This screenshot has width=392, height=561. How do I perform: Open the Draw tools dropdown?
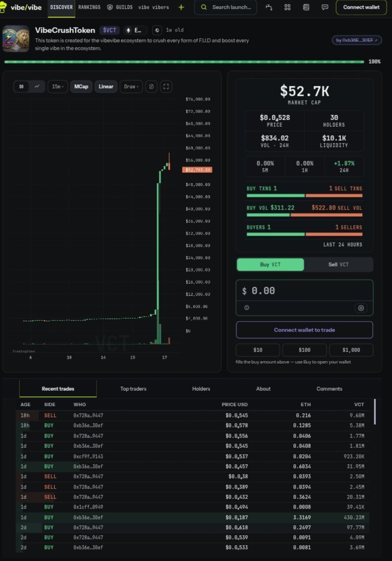[x=131, y=87]
